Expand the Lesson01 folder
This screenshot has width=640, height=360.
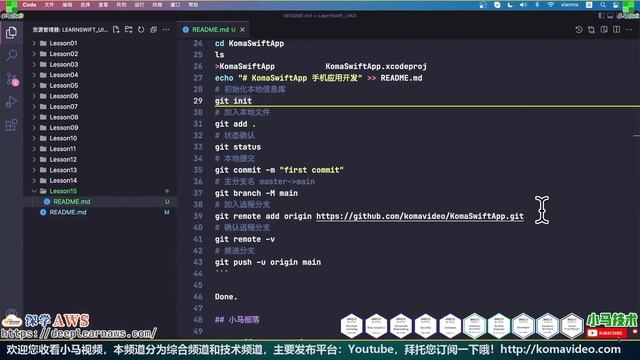pyautogui.click(x=34, y=43)
